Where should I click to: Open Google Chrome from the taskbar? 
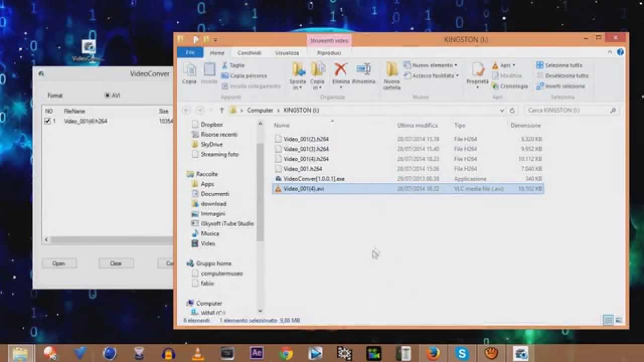pos(286,353)
